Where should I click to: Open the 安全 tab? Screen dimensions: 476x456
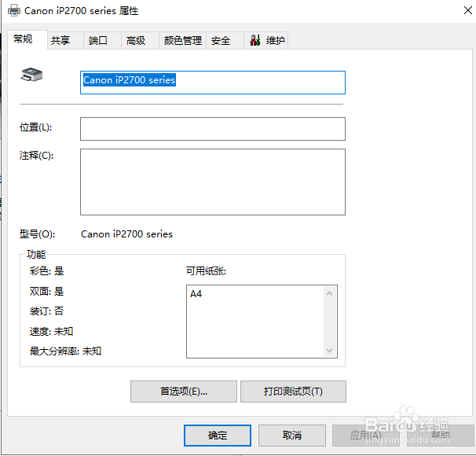click(x=225, y=40)
